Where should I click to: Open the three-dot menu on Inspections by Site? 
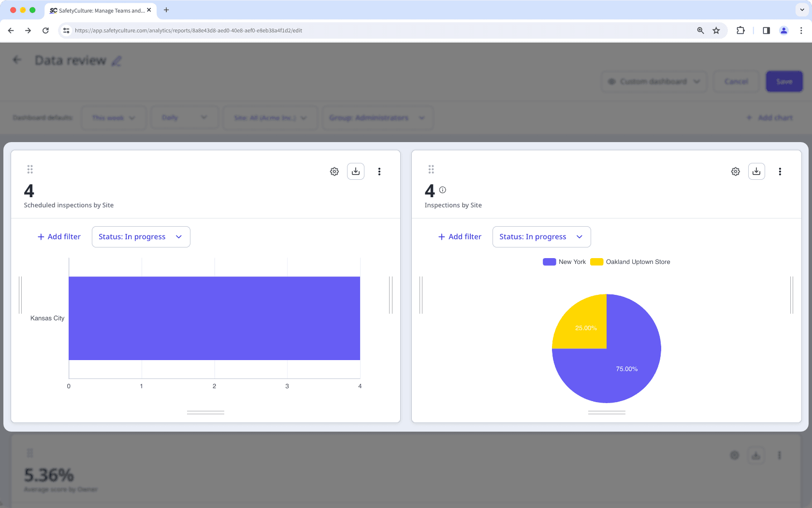(780, 171)
